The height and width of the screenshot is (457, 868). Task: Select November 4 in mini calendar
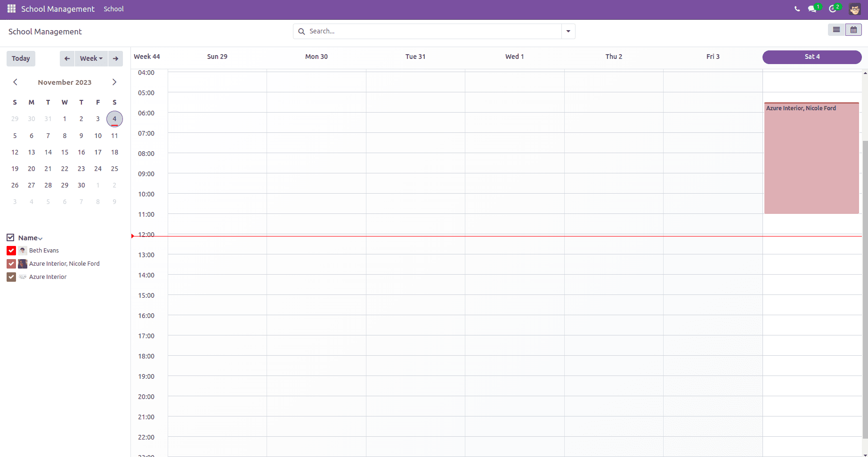(x=114, y=119)
